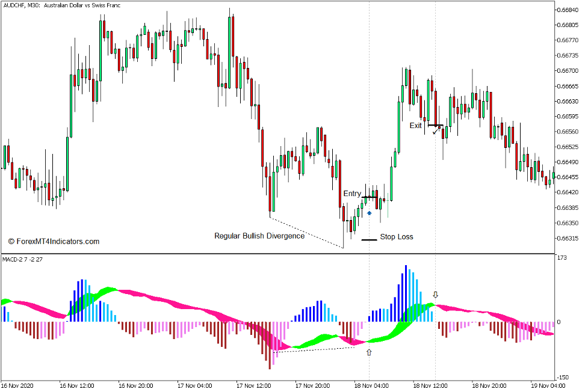The width and height of the screenshot is (588, 392).
Task: Select the Stop Loss line marker
Action: point(370,240)
